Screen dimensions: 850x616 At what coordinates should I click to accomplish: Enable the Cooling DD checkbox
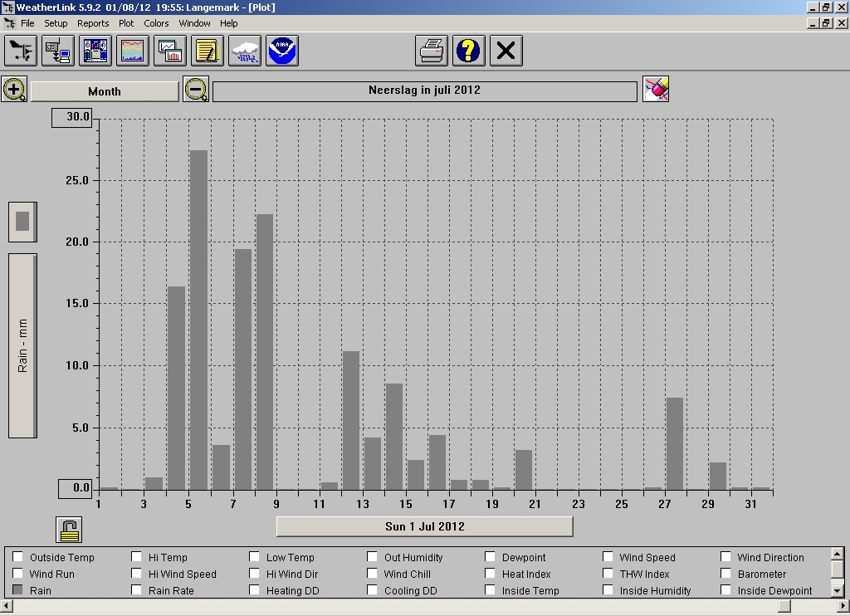pos(372,590)
